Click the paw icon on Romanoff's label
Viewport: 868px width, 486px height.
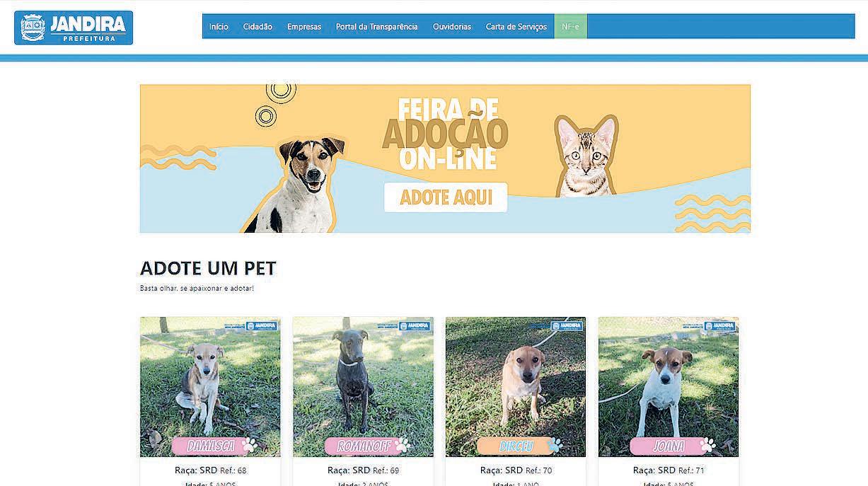pos(402,445)
